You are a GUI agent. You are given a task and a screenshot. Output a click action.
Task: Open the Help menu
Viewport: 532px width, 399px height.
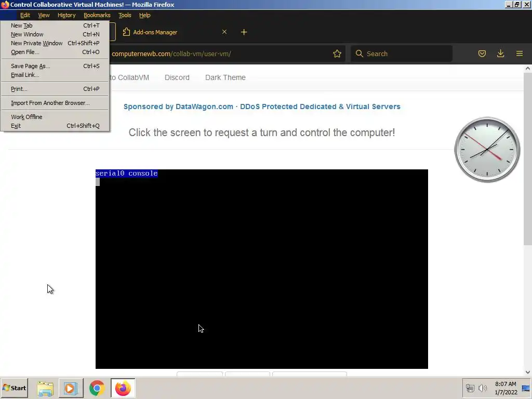(145, 15)
